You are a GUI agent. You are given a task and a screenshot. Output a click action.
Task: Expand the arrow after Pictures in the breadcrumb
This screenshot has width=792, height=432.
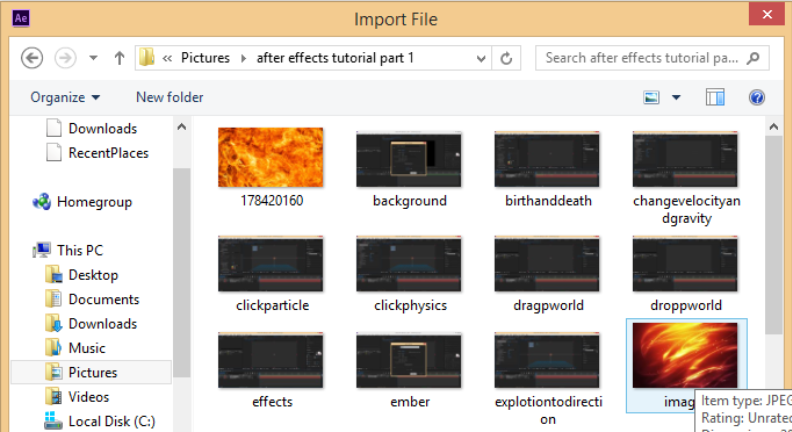coord(243,58)
